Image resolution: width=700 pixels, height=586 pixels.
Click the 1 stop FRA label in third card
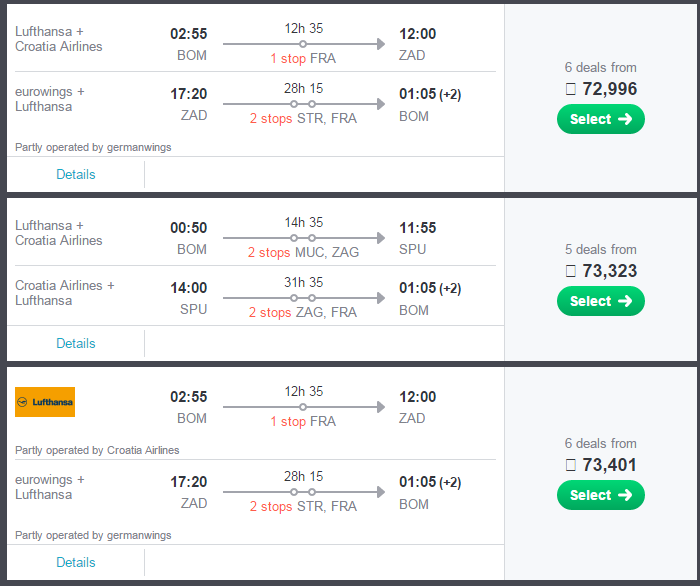[303, 421]
